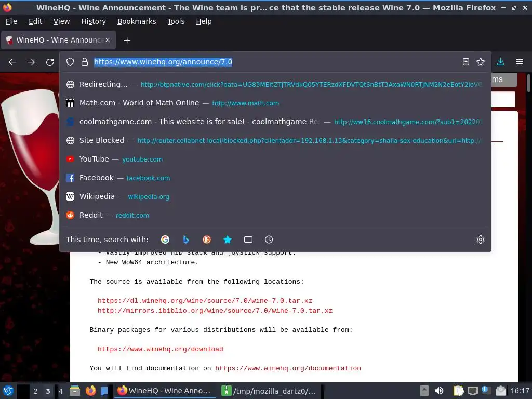532x399 pixels.
Task: Close the WineHQ tab
Action: 108,40
